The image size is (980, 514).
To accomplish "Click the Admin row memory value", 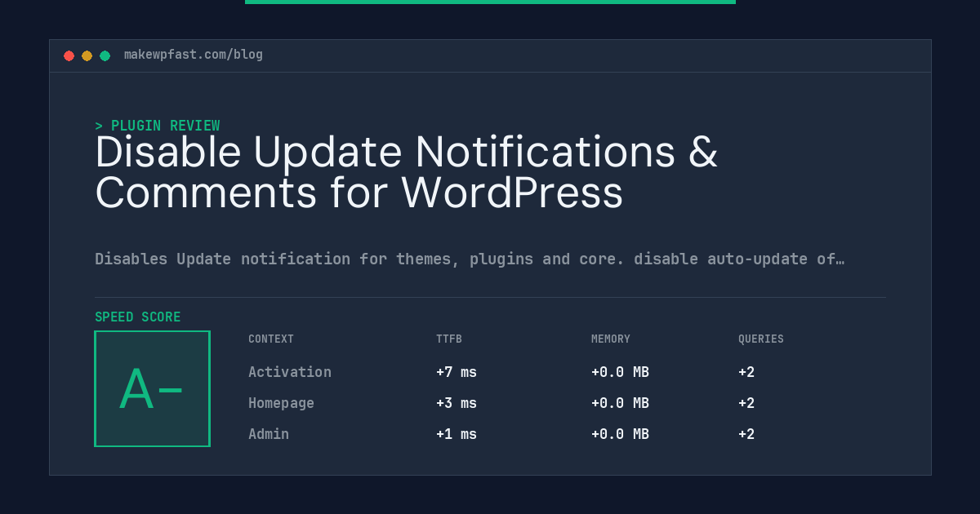I will 621,434.
